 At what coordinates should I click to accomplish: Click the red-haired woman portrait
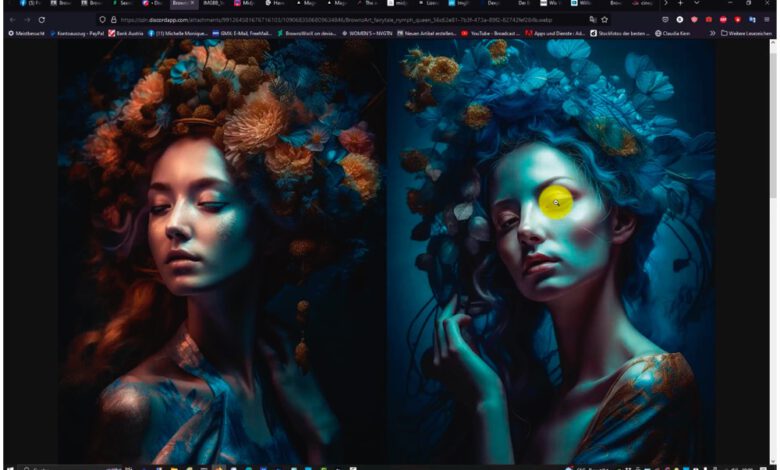click(222, 252)
